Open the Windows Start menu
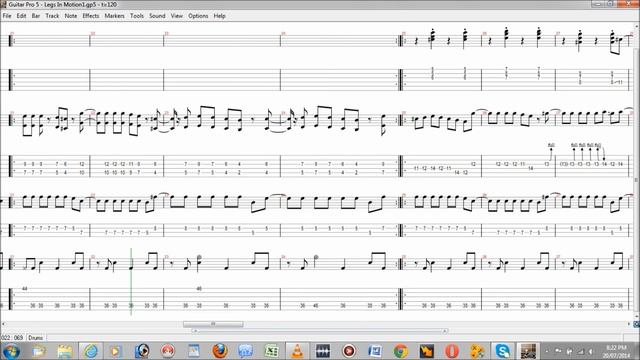 pos(11,351)
